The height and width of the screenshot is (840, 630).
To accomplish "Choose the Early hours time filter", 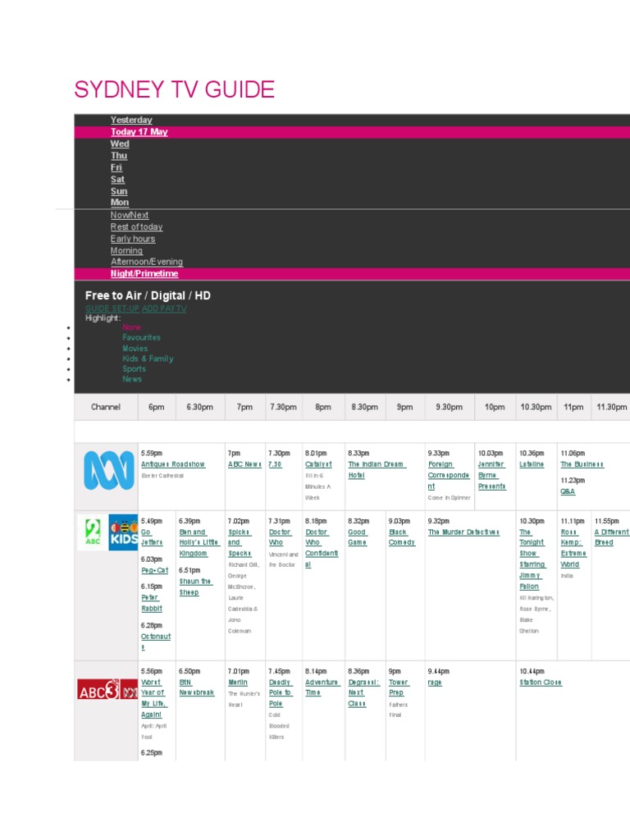I will click(133, 239).
